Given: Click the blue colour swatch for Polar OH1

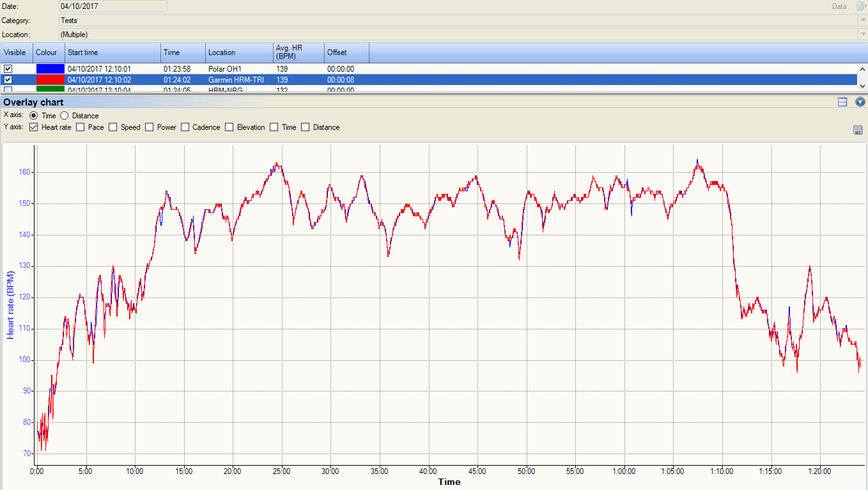Looking at the screenshot, I should [50, 68].
